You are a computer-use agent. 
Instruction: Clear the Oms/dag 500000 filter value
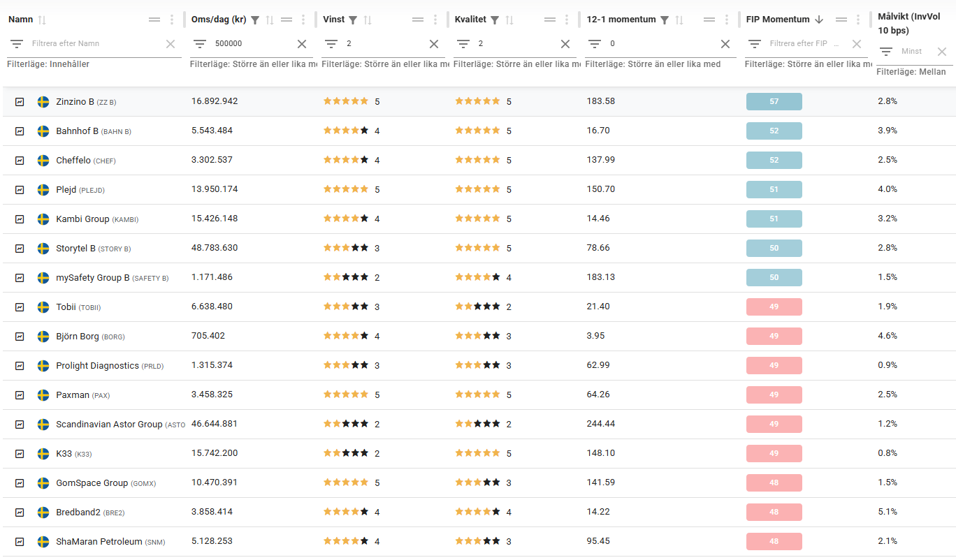tap(302, 44)
